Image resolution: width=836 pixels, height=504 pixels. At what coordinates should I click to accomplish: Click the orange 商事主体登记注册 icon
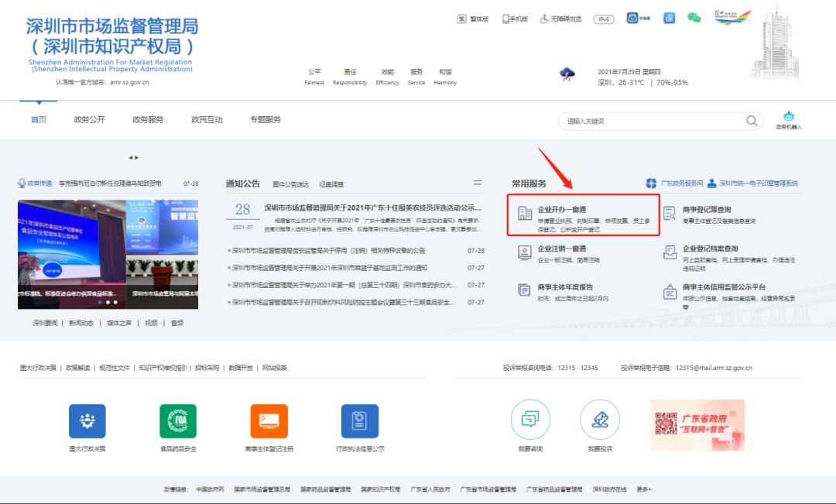[x=269, y=421]
